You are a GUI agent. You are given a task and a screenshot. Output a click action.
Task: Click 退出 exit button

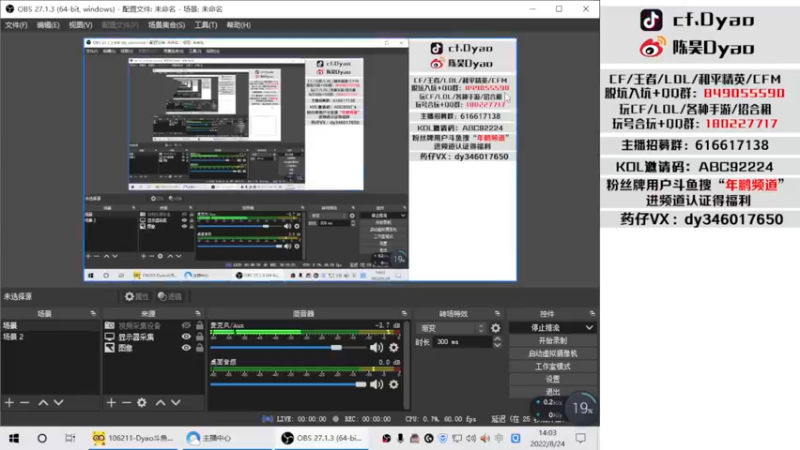(553, 392)
